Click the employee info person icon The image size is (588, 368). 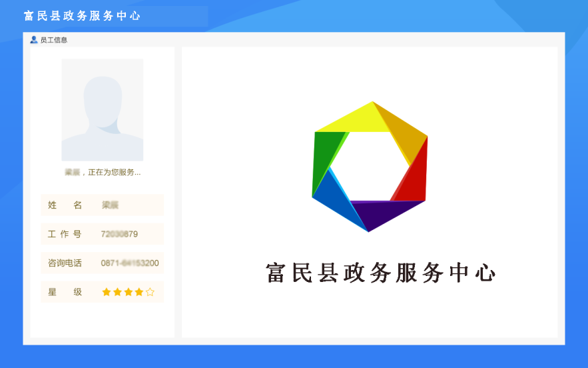(x=34, y=40)
